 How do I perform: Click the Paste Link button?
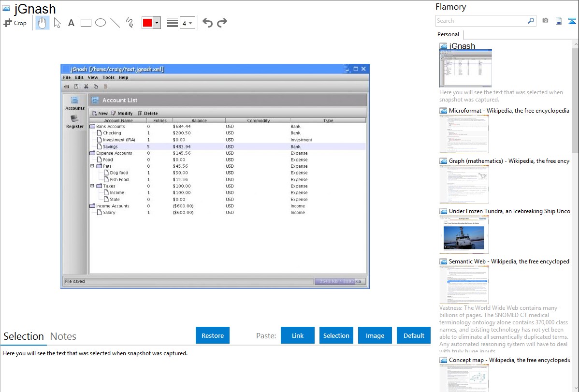298,335
